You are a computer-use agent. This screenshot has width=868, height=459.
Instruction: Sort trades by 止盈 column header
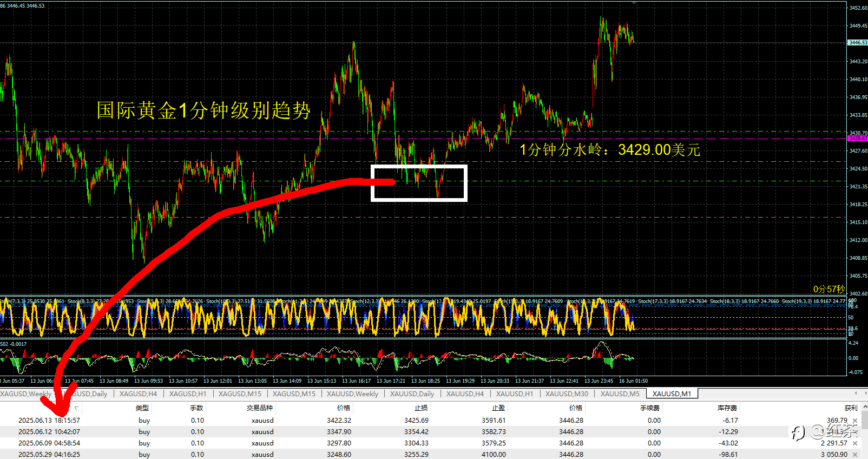(498, 408)
